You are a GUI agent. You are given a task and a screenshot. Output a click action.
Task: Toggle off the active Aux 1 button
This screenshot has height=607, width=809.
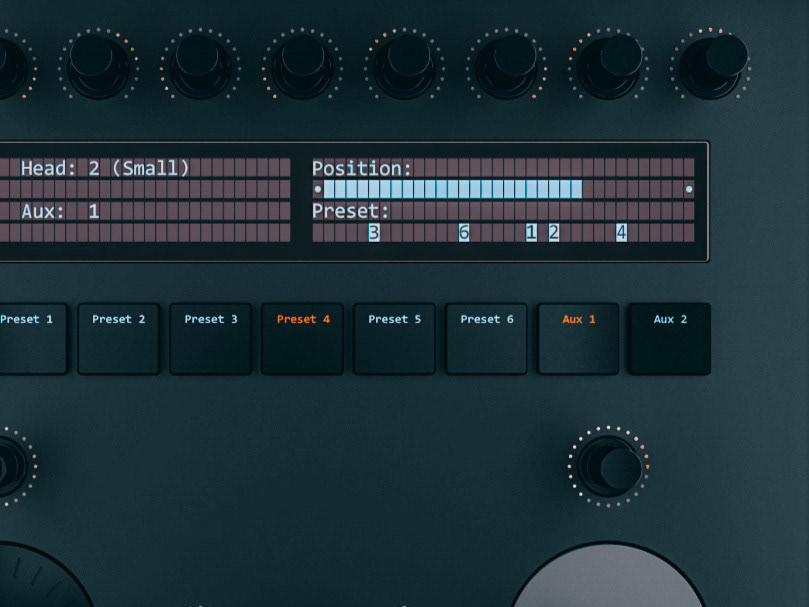tap(578, 338)
